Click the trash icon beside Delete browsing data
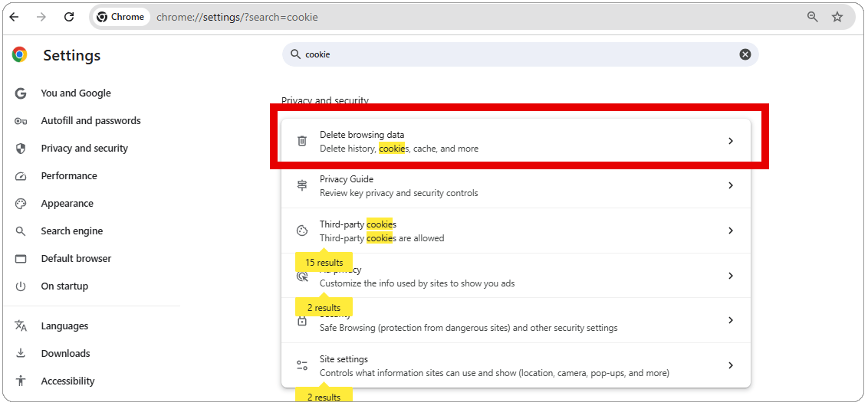The height and width of the screenshot is (409, 868). tap(302, 141)
